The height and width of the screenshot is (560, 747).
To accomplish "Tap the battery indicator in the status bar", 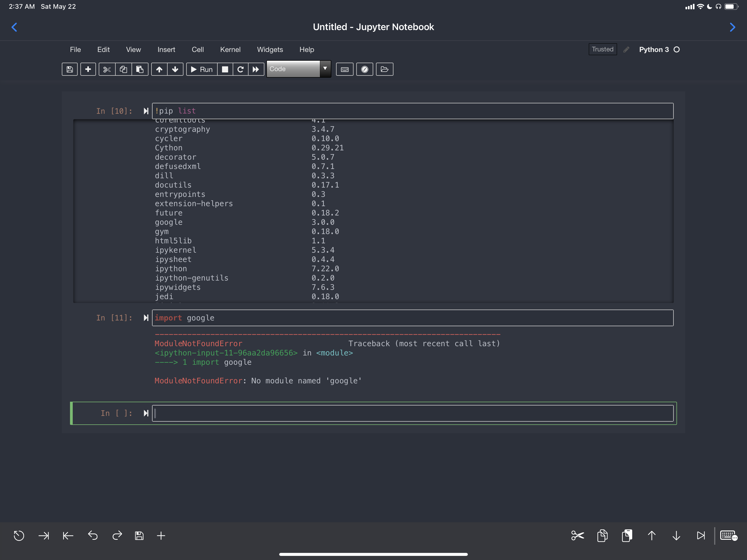I will point(731,7).
